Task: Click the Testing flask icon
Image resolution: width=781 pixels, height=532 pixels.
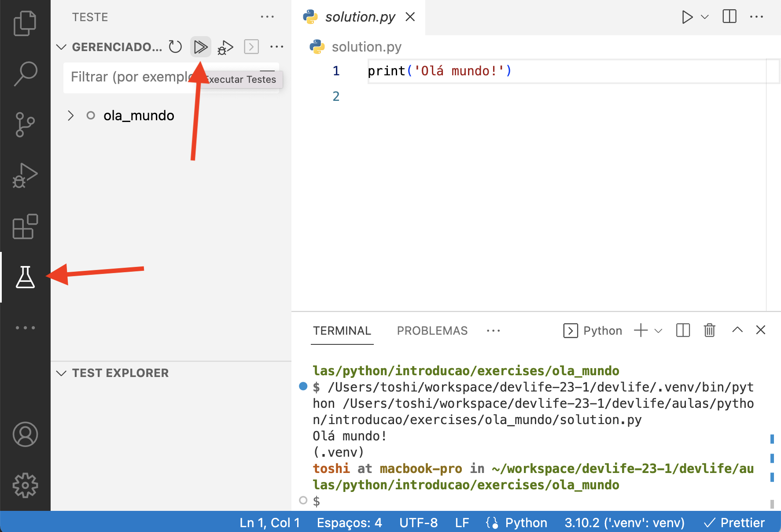Action: pyautogui.click(x=25, y=277)
